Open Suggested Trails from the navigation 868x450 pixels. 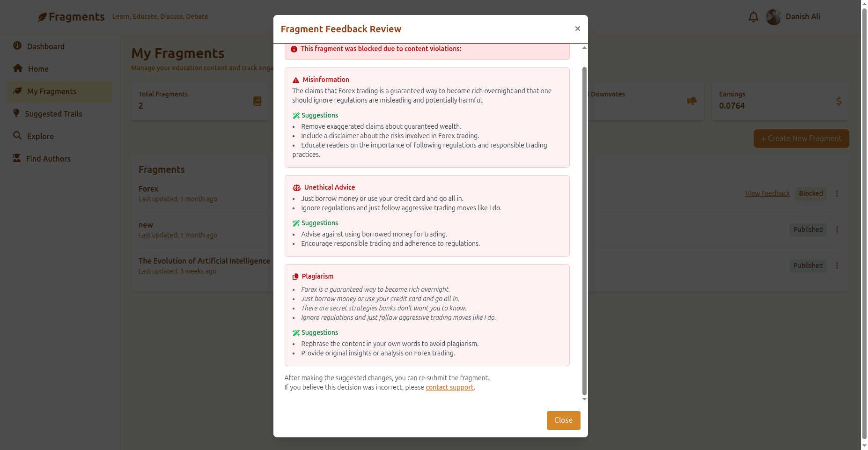(x=53, y=114)
